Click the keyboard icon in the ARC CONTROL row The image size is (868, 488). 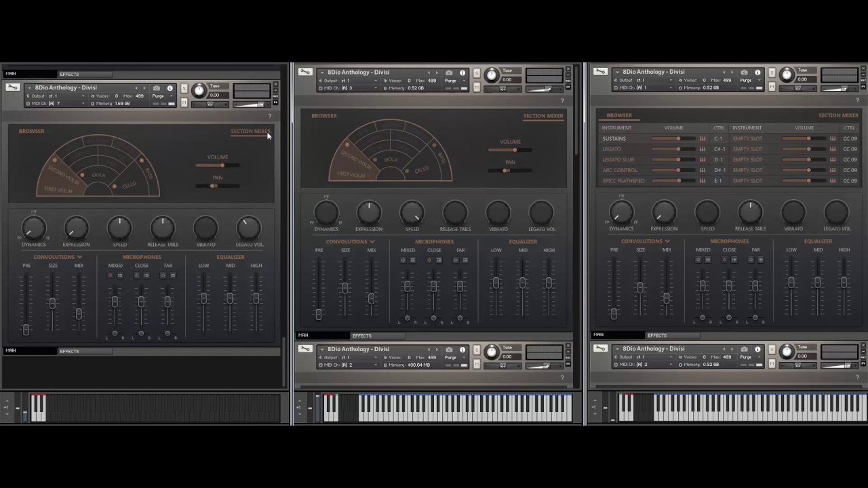pos(703,170)
